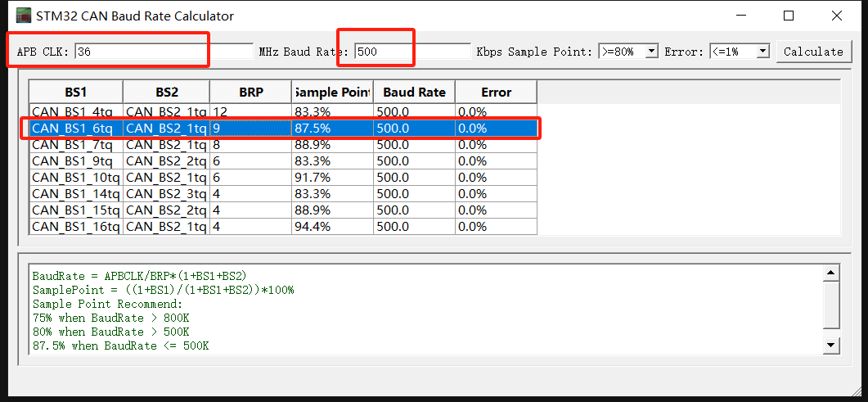
Task: Click CAN_BS2_2tq cell in CAN_BS1_15tq row
Action: click(x=167, y=210)
